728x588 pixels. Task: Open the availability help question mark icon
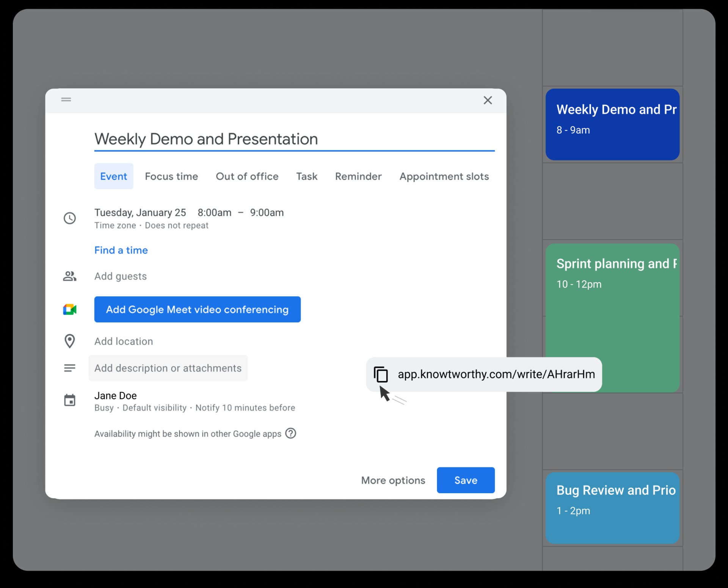[290, 433]
